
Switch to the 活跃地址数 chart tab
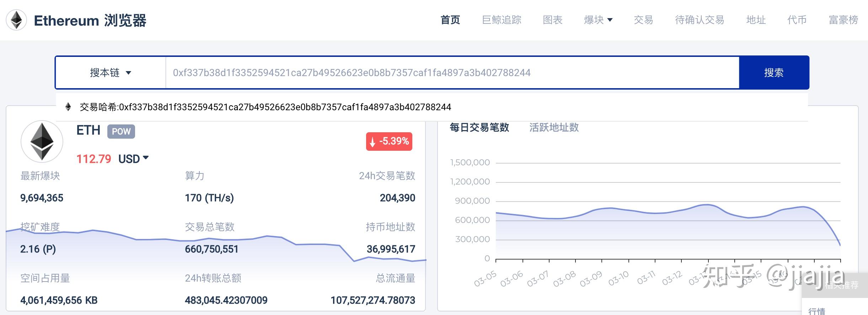tap(554, 127)
